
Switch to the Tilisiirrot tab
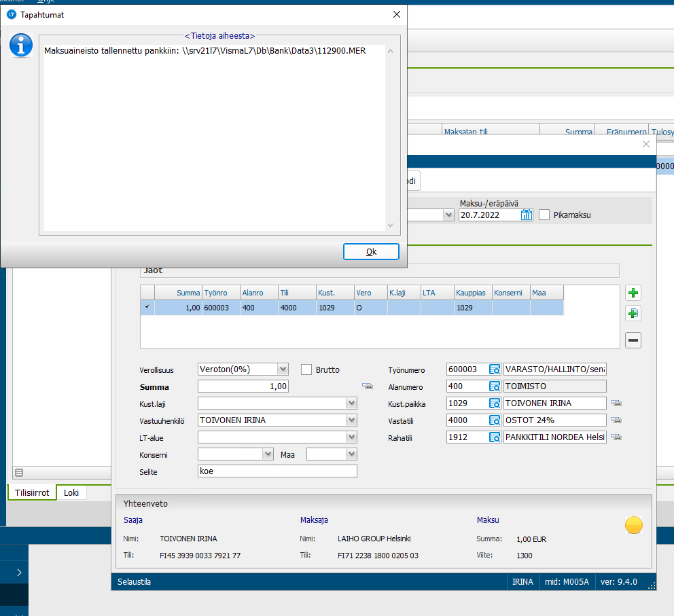(32, 492)
